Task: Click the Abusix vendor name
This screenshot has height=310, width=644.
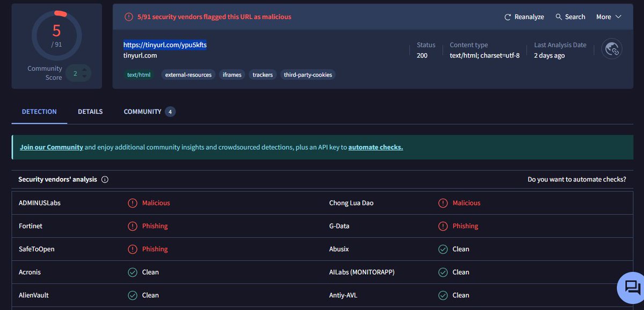Action: coord(340,249)
